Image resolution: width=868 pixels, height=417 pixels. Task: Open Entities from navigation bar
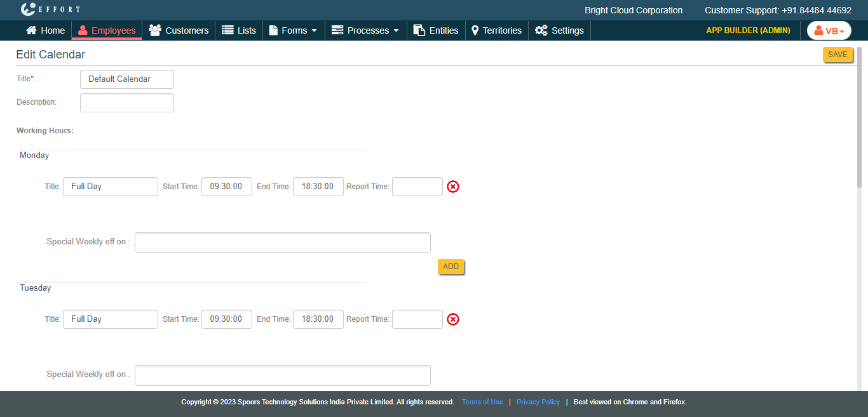click(x=436, y=30)
